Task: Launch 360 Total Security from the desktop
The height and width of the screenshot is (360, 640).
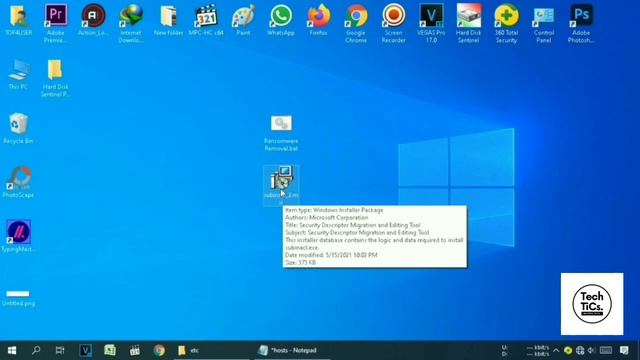Action: coord(507,23)
